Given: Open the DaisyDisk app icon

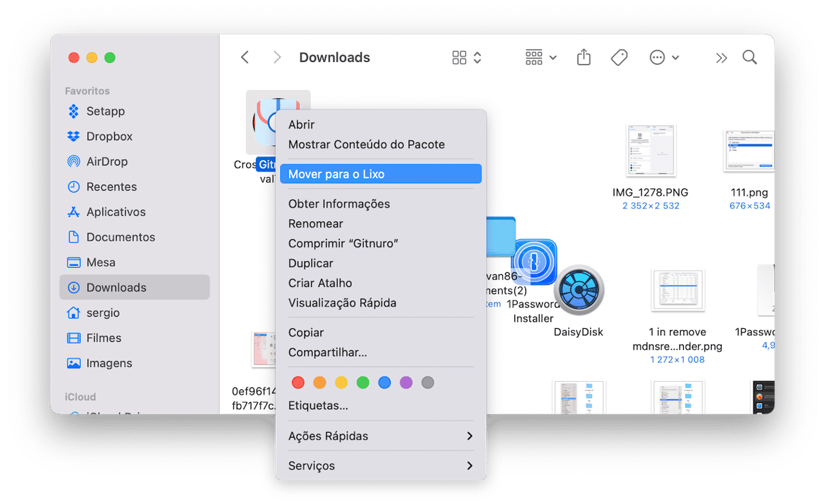Looking at the screenshot, I should (578, 290).
